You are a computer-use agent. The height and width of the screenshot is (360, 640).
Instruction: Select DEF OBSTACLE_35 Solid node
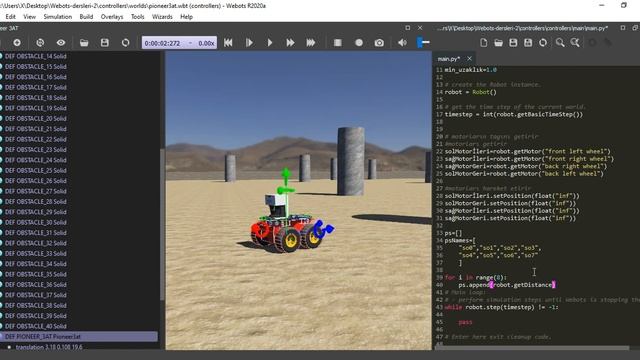point(36,274)
